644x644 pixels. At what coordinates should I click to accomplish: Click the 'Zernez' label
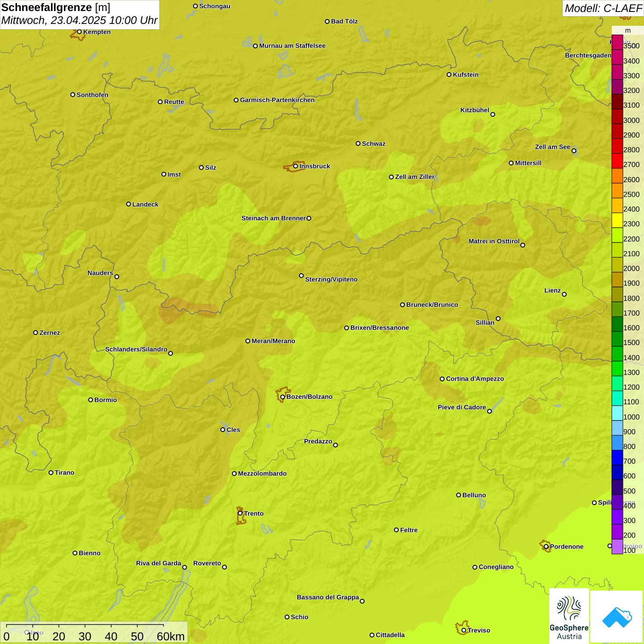(50, 333)
